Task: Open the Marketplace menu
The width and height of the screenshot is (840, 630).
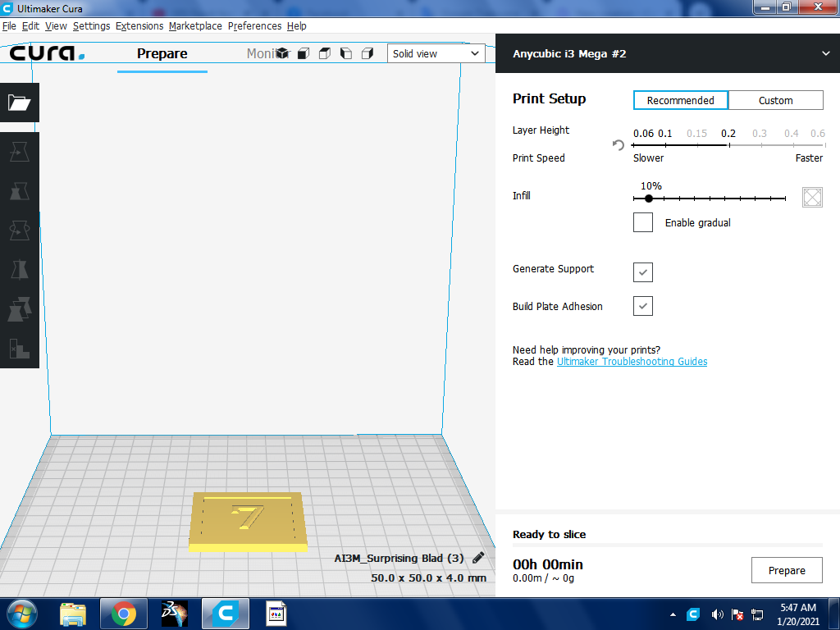Action: tap(195, 25)
